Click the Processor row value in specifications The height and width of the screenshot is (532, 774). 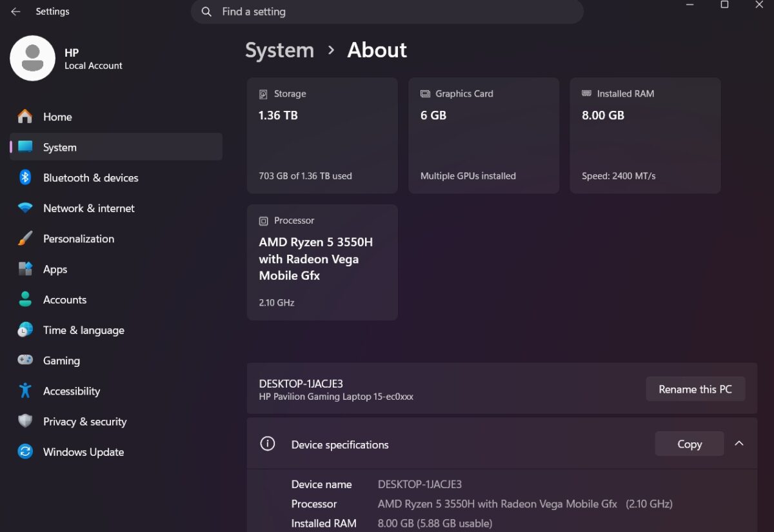(525, 504)
